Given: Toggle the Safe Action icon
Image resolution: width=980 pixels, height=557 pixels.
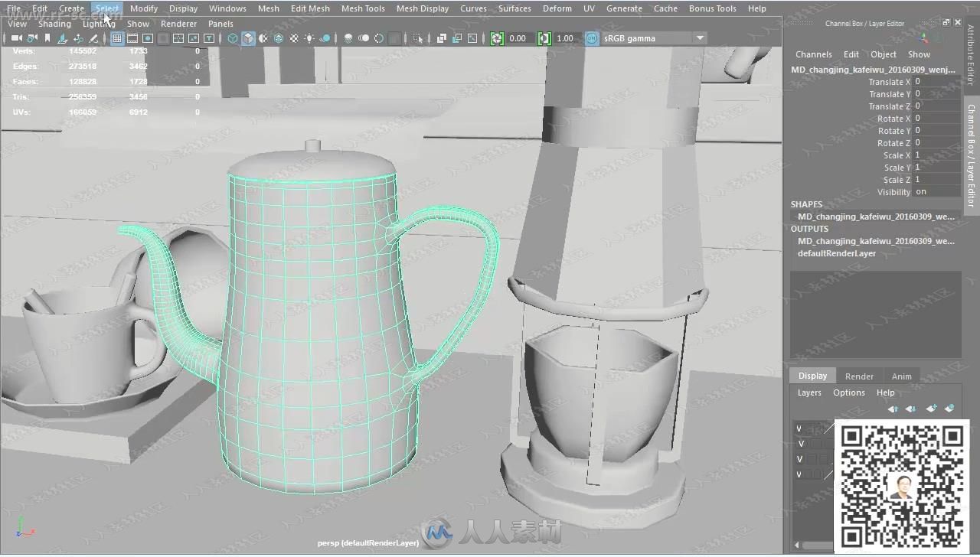Looking at the screenshot, I should coord(193,38).
